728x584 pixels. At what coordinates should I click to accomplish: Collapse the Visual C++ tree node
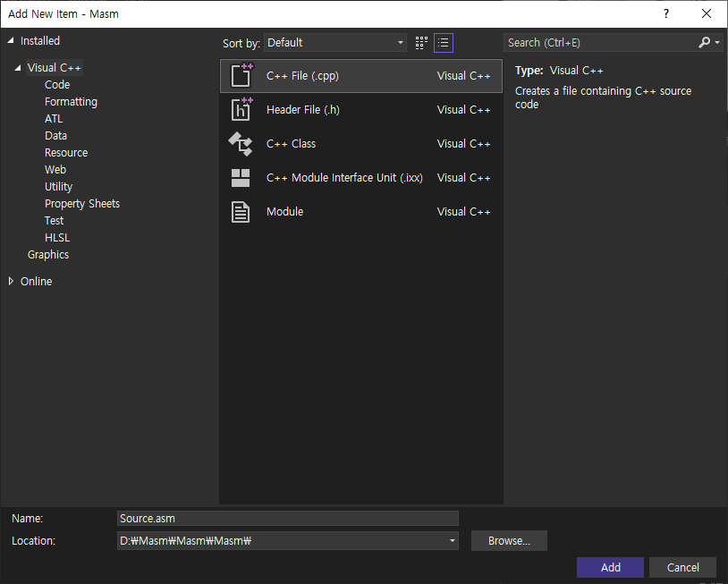tap(18, 68)
